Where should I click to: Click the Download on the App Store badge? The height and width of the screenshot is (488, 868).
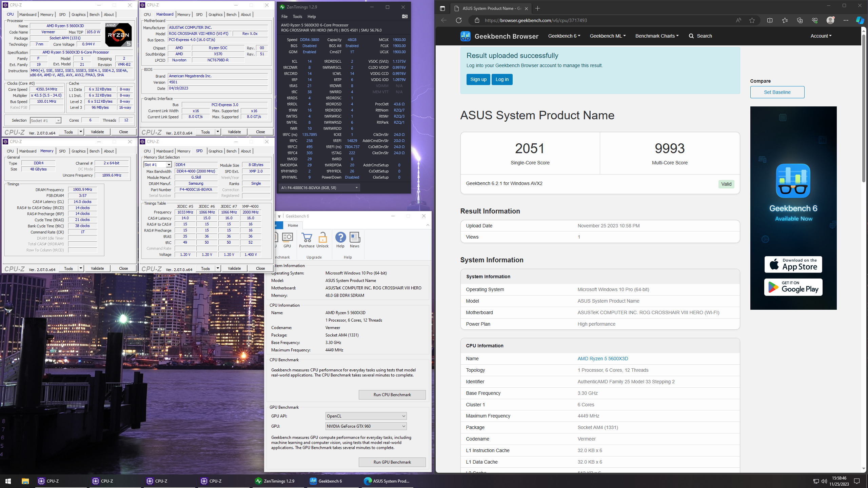[x=793, y=264]
